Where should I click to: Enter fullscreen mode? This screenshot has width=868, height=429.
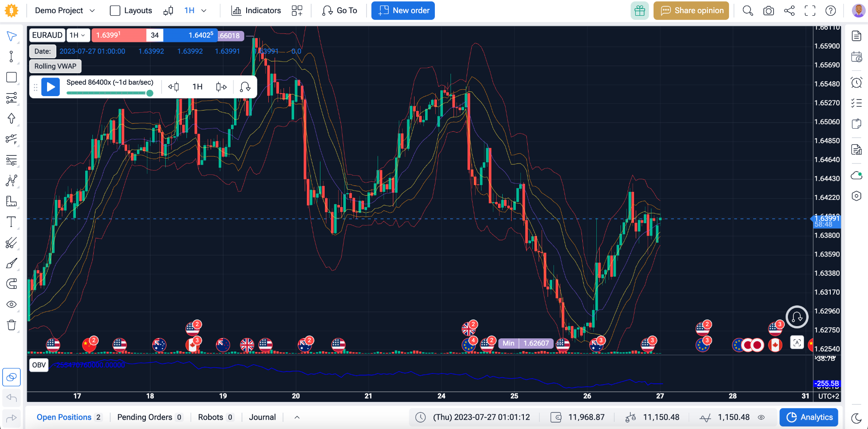click(x=810, y=11)
